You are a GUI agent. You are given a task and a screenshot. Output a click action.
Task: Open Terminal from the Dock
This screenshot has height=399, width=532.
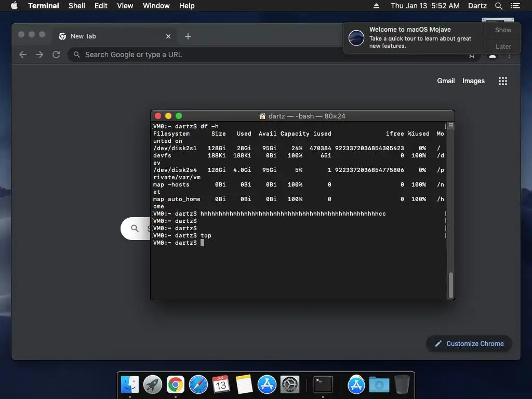point(323,384)
